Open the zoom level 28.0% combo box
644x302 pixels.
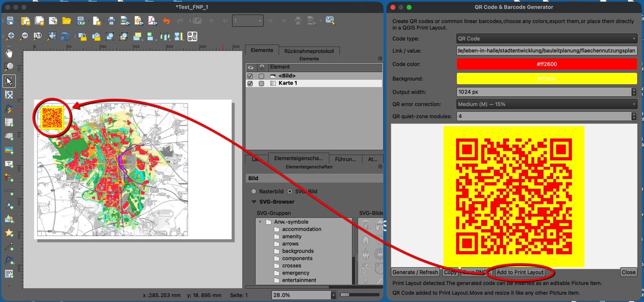pyautogui.click(x=305, y=295)
